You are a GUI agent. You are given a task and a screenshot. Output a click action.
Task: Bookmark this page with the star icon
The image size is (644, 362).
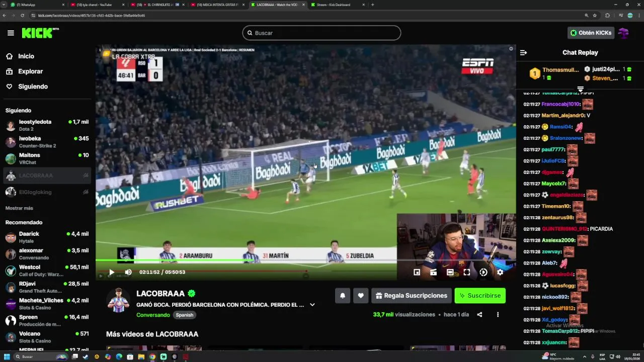pos(595,16)
